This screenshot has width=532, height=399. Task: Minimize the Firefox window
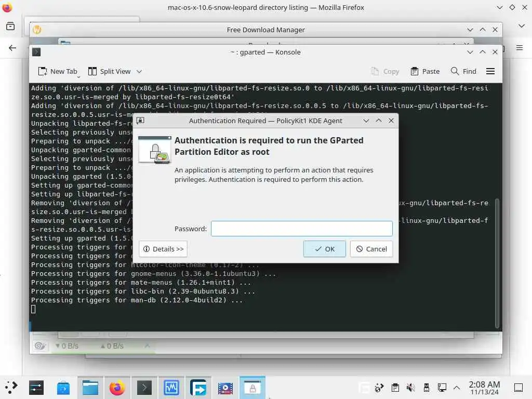click(x=499, y=7)
